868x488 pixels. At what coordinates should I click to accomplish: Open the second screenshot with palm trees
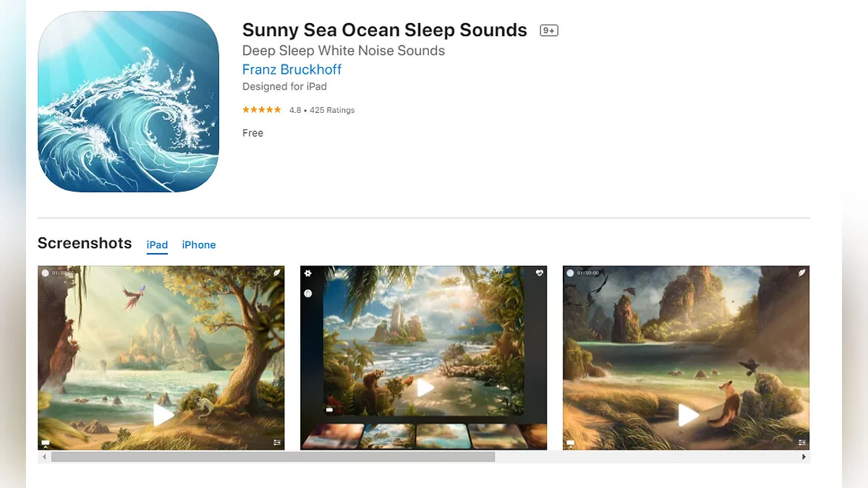click(x=423, y=340)
